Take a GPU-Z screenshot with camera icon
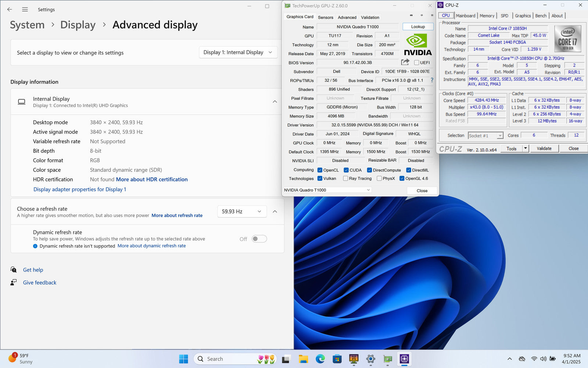Viewport: 588px width, 368px height. coord(411,15)
